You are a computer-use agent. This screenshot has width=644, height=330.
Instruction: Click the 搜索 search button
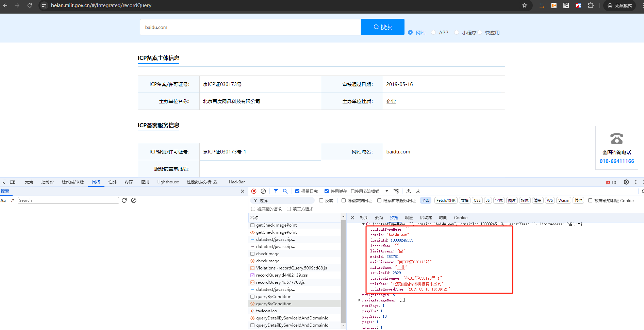pos(383,27)
